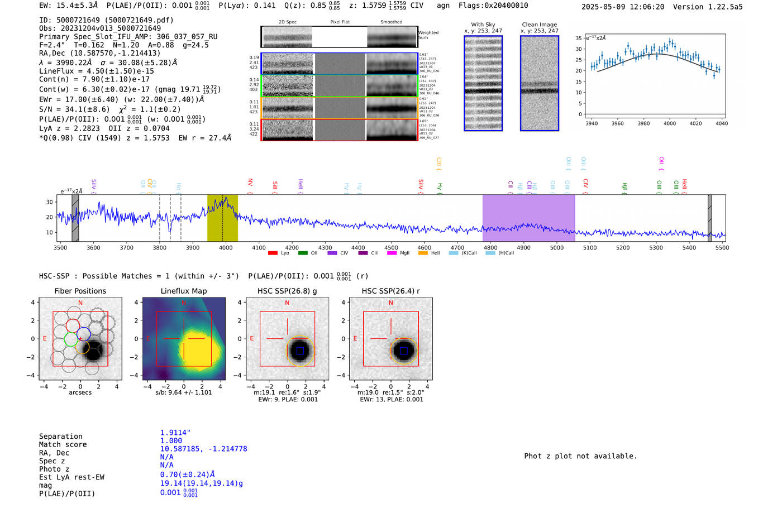Select the orange-bordered 2D fiber spectrum row
The width and height of the screenshot is (782, 532).
point(340,108)
